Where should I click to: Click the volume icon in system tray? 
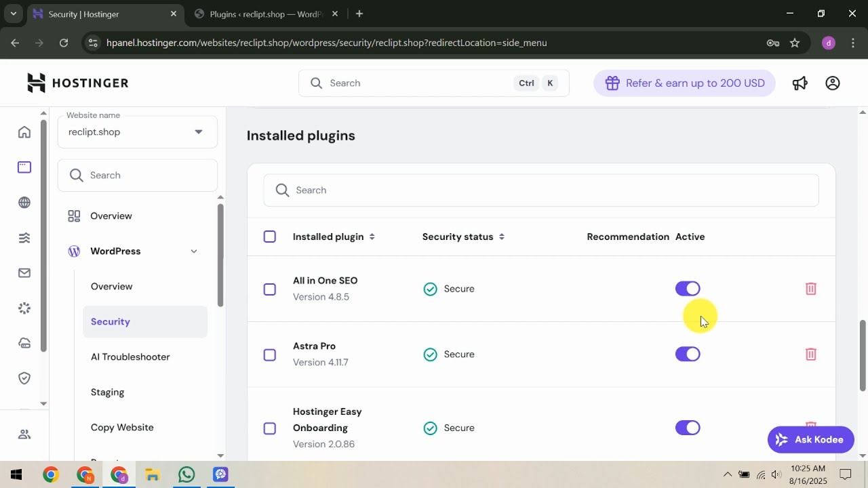[776, 474]
